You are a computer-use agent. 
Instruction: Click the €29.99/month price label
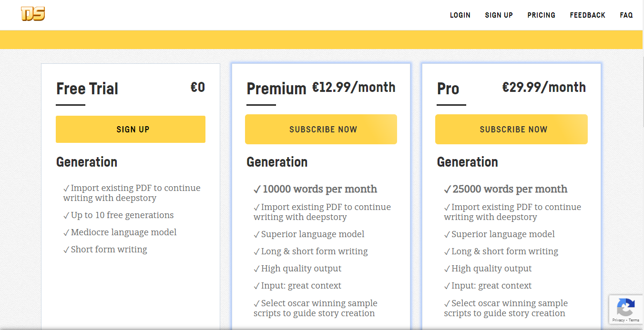point(544,87)
